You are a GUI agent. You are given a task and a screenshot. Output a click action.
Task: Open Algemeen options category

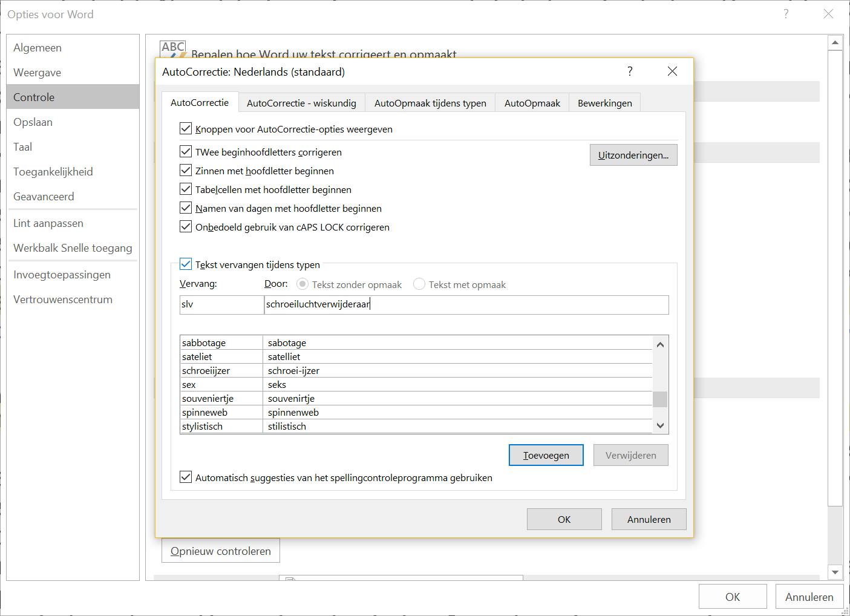pyautogui.click(x=73, y=47)
